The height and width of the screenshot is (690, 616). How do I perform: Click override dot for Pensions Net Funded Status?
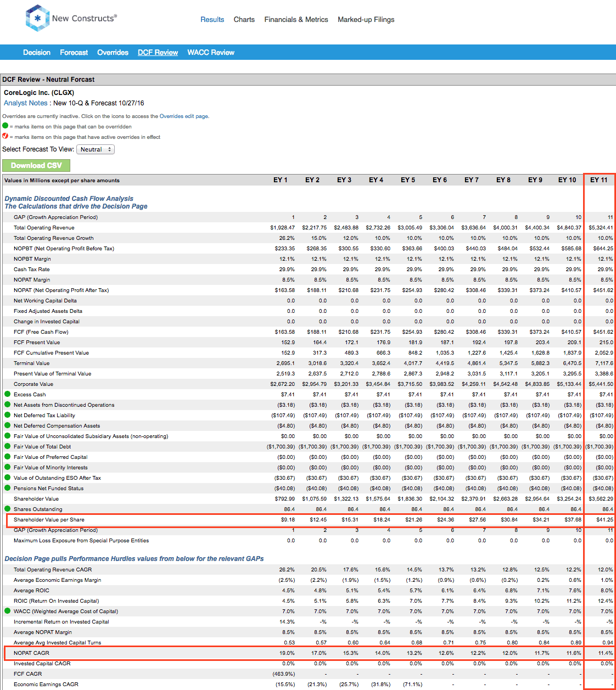[7, 488]
